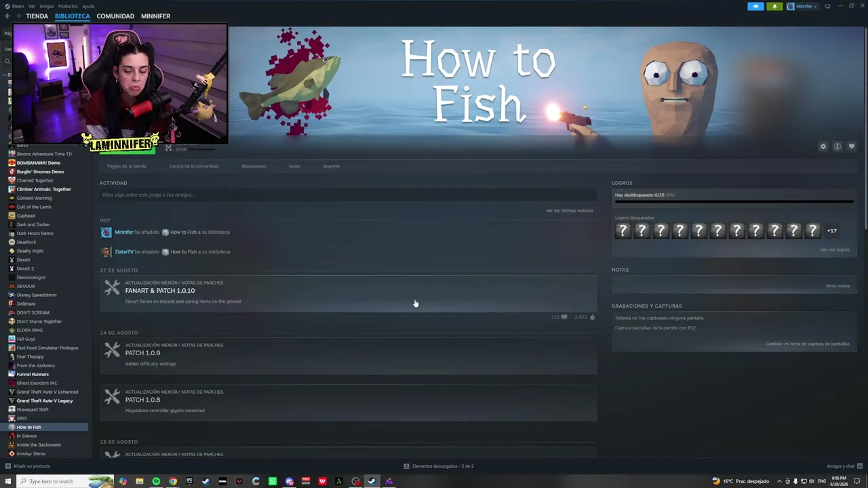Open the Minnifer account dropdown
This screenshot has height=488, width=868.
[802, 6]
